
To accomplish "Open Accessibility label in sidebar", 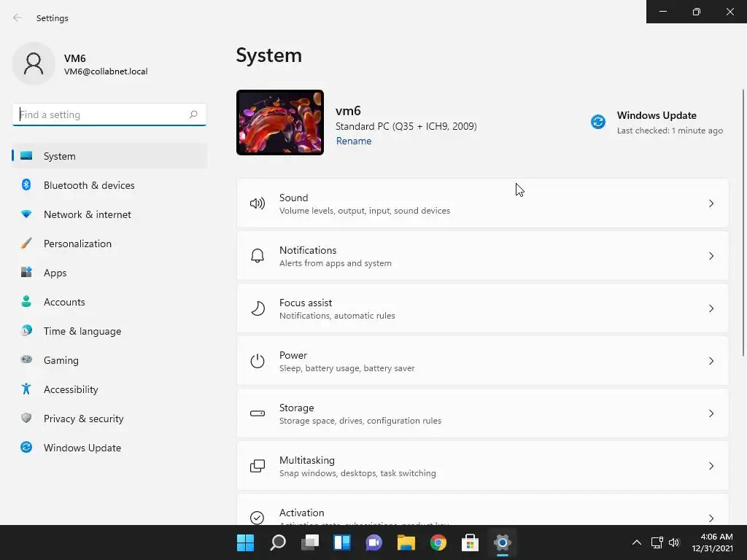I will click(71, 389).
